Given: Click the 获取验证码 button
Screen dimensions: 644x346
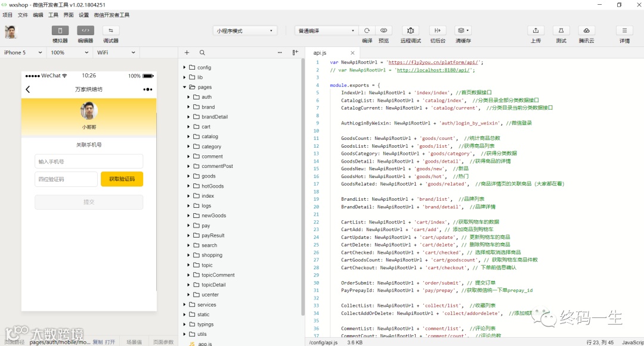Looking at the screenshot, I should tap(122, 179).
